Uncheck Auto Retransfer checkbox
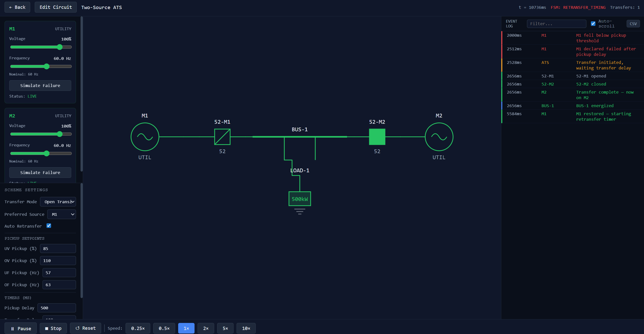 click(x=49, y=226)
